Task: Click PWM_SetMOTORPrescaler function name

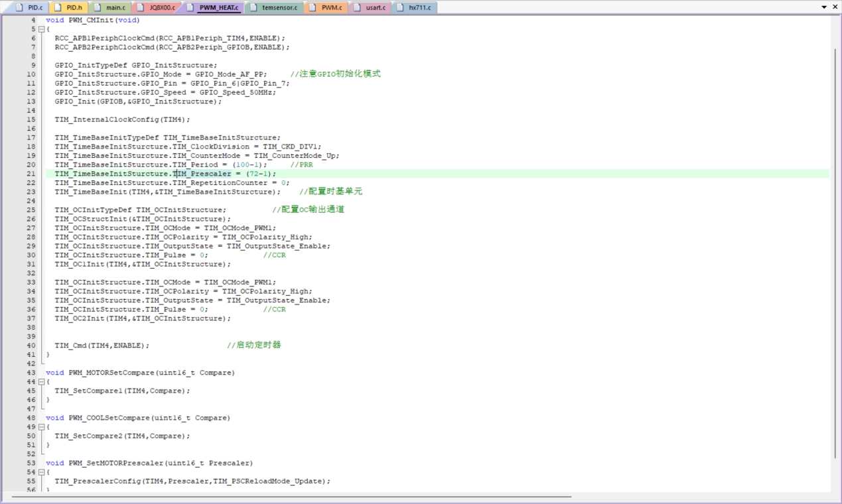Action: 115,464
